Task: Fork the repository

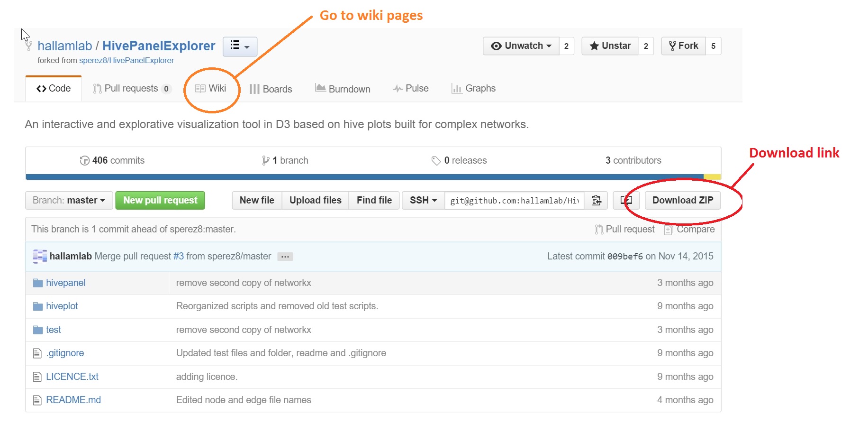Action: [x=683, y=46]
